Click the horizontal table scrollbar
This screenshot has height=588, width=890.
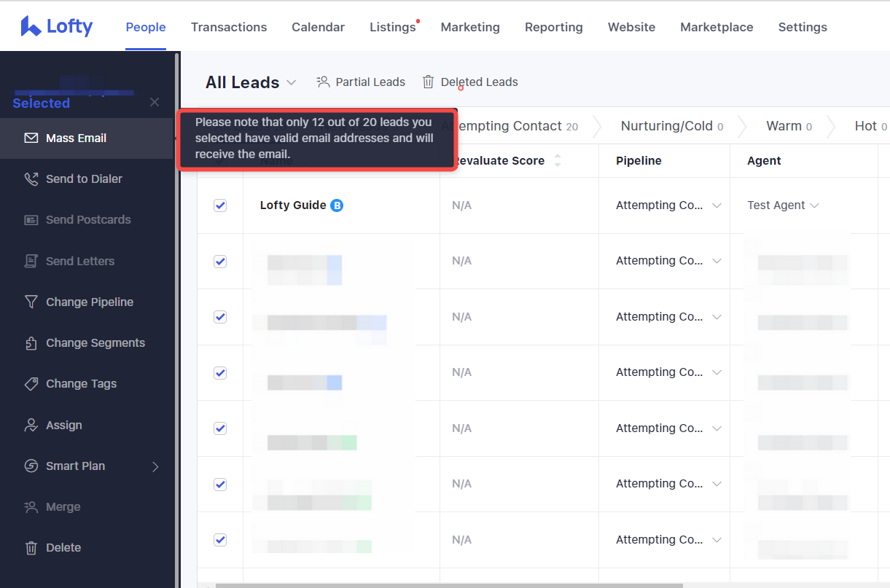click(449, 585)
